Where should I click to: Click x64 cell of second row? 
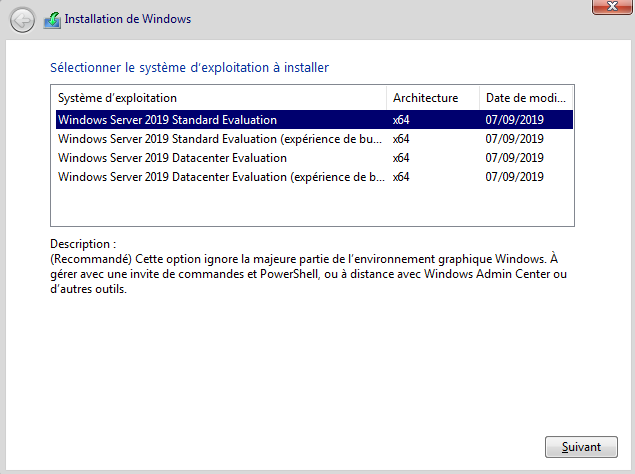401,139
